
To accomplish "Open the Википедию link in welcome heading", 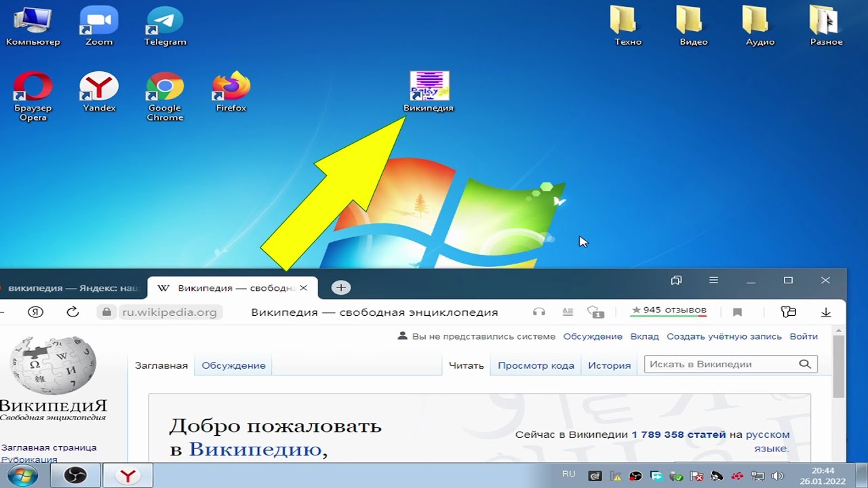I will (x=255, y=449).
